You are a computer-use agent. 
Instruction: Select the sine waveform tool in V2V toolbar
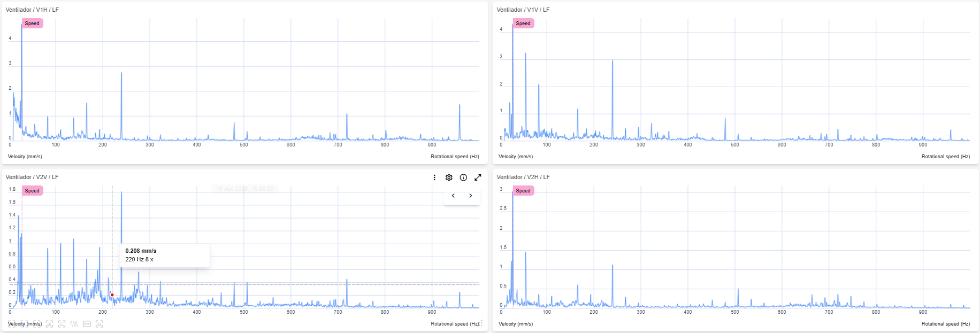point(74,324)
